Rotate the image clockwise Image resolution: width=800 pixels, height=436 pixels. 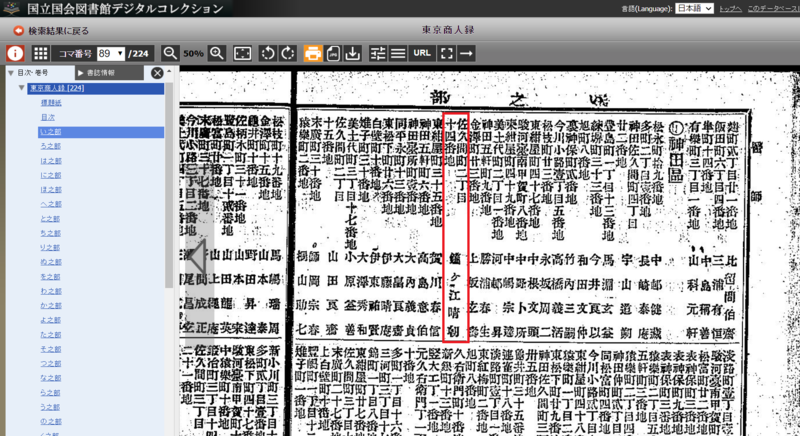[287, 53]
